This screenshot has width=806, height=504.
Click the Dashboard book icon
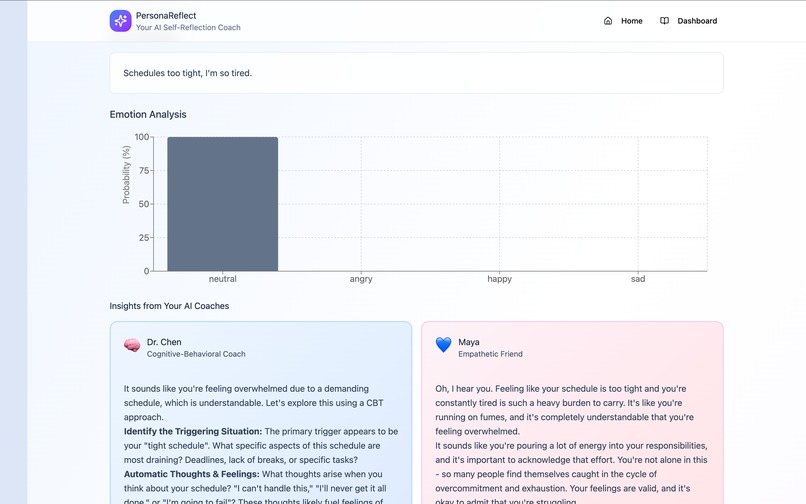coord(664,21)
